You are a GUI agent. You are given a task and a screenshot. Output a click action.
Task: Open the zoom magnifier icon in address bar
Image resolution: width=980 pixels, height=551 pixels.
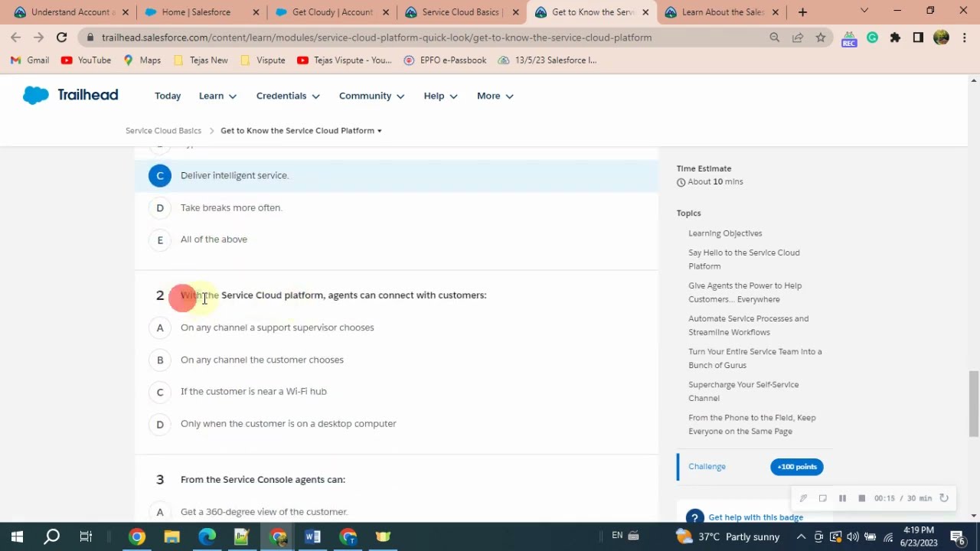(x=775, y=37)
